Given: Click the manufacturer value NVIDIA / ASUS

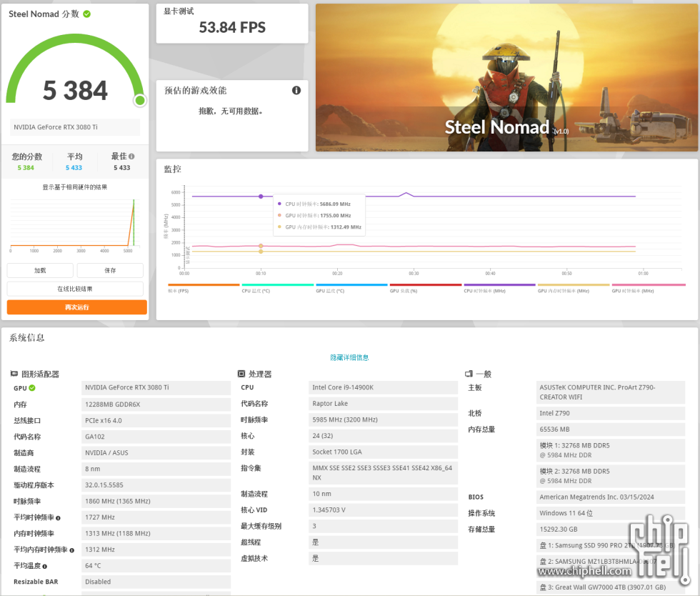Looking at the screenshot, I should tap(156, 452).
